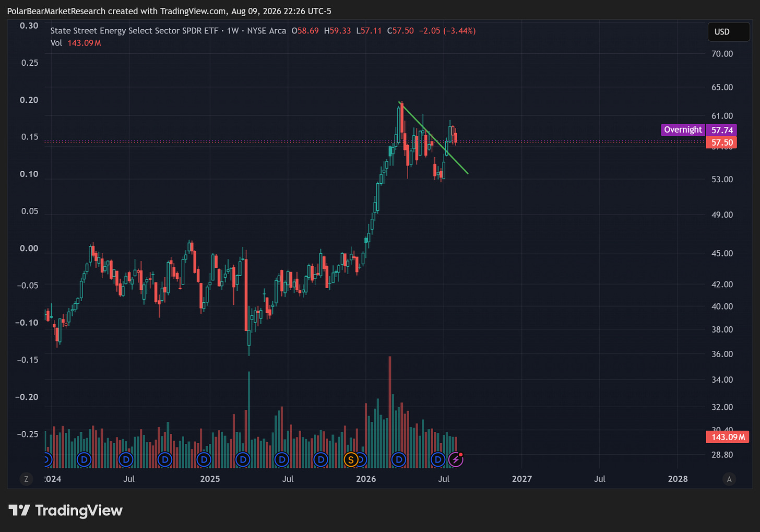
Task: Click the Vol indicator legend label
Action: pos(56,43)
